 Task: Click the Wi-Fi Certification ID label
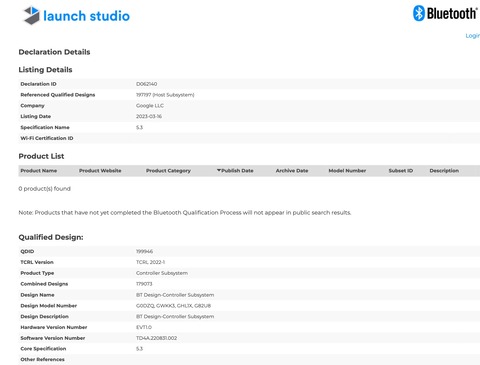click(x=47, y=138)
